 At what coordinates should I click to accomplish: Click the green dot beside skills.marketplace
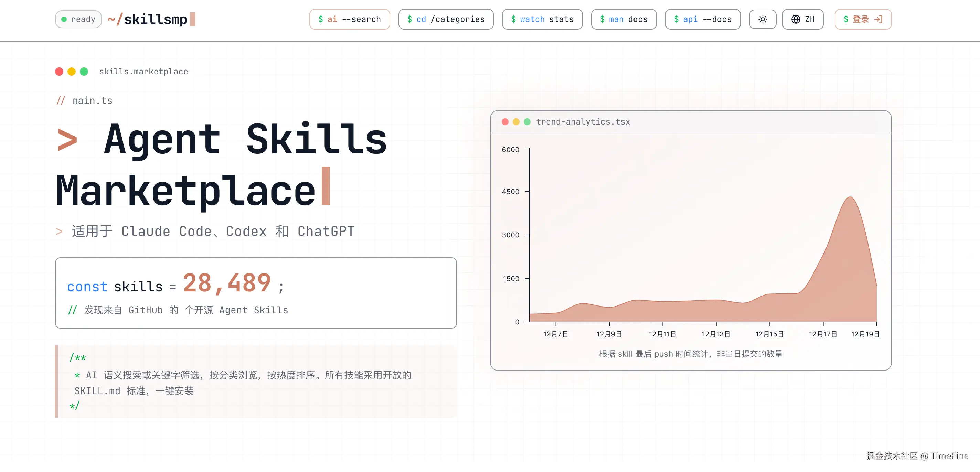pyautogui.click(x=84, y=72)
